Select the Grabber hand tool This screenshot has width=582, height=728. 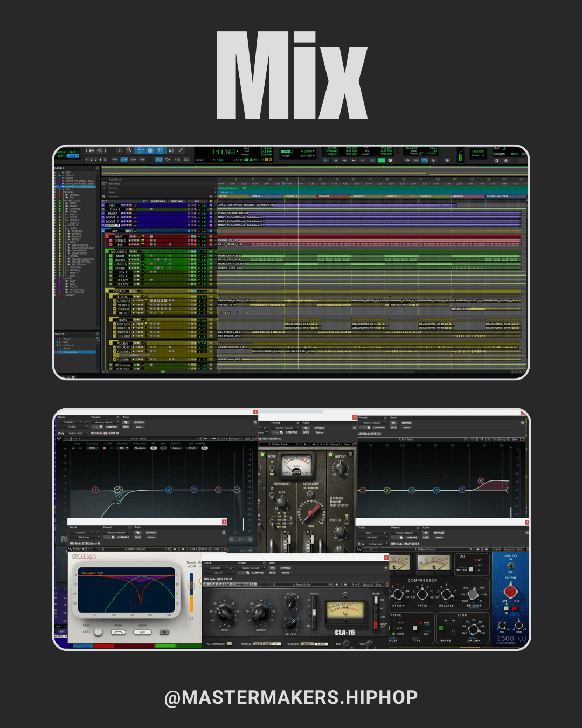(x=160, y=150)
